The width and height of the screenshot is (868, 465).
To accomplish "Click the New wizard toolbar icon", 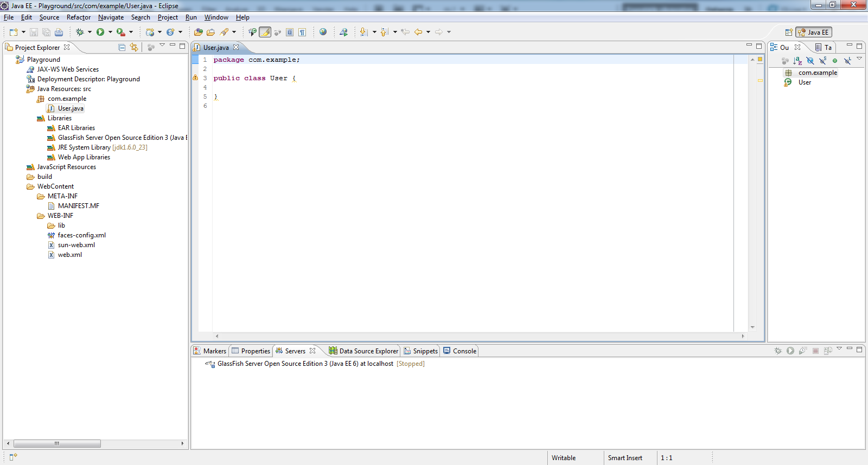I will (x=14, y=32).
